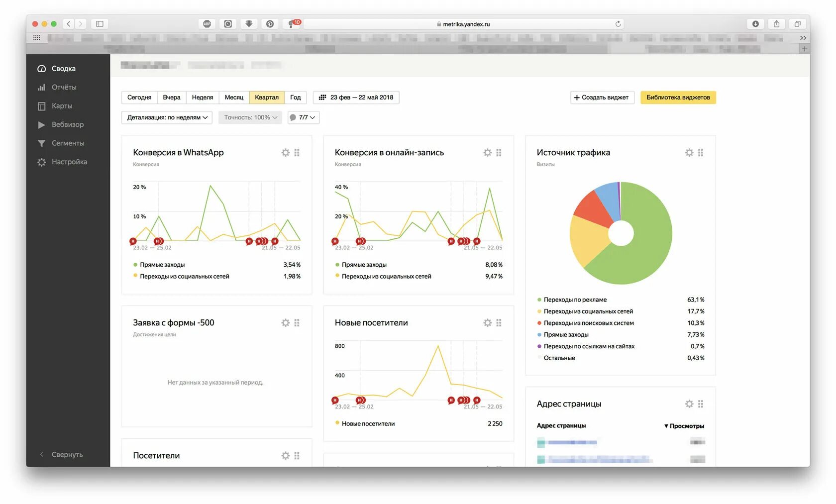Image resolution: width=836 pixels, height=504 pixels.
Task: Click the Переходы из поисковых систем legend dot
Action: pyautogui.click(x=539, y=323)
